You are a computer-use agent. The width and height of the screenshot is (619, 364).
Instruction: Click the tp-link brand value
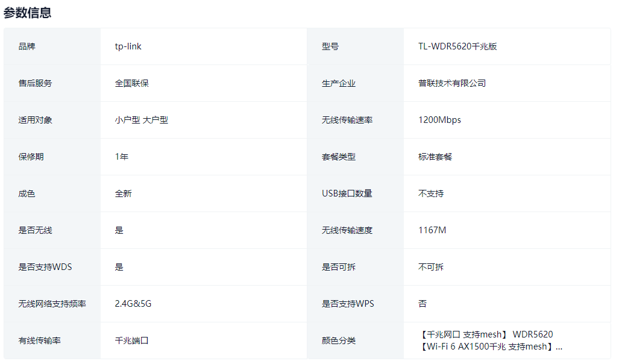[x=128, y=46]
